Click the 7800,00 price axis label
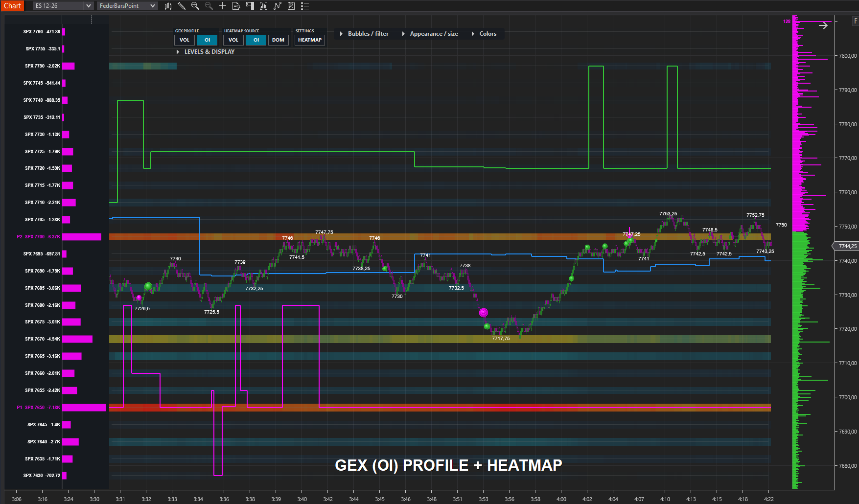Screen dimensions: 859x504 (848, 56)
